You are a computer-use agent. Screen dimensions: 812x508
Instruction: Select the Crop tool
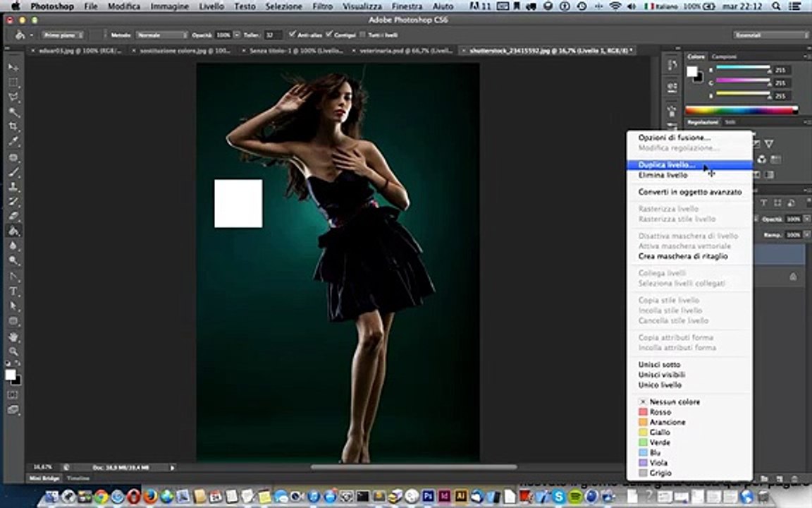click(x=13, y=126)
